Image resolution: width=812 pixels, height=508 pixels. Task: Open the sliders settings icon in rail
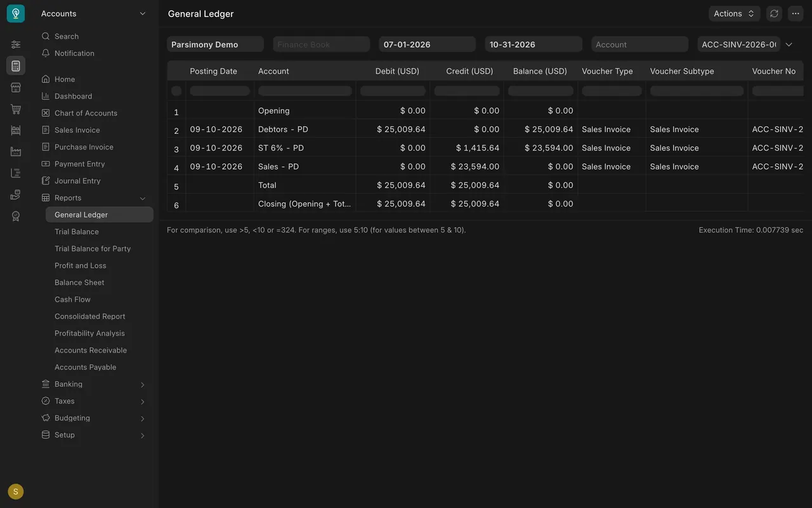coord(16,44)
